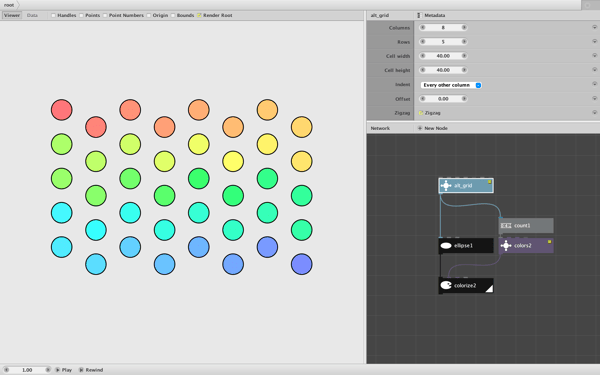Open the Cell width row options menu

click(x=594, y=55)
